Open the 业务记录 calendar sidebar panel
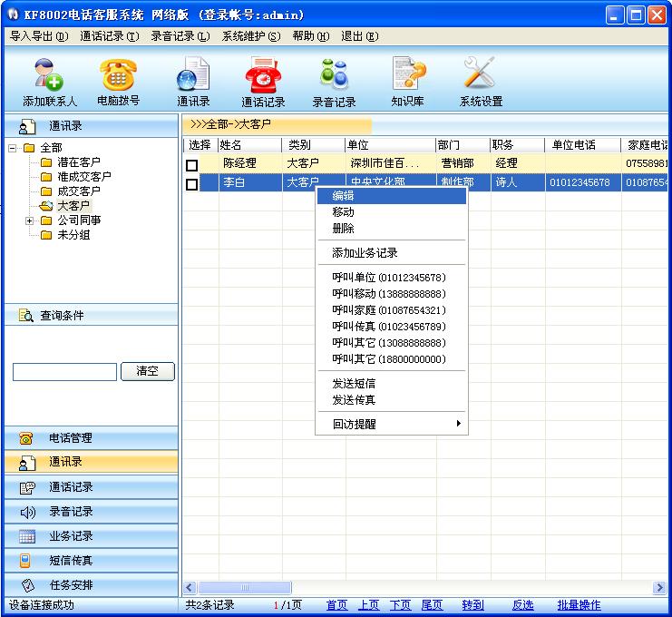Viewport: 672px width, 617px height. [92, 536]
